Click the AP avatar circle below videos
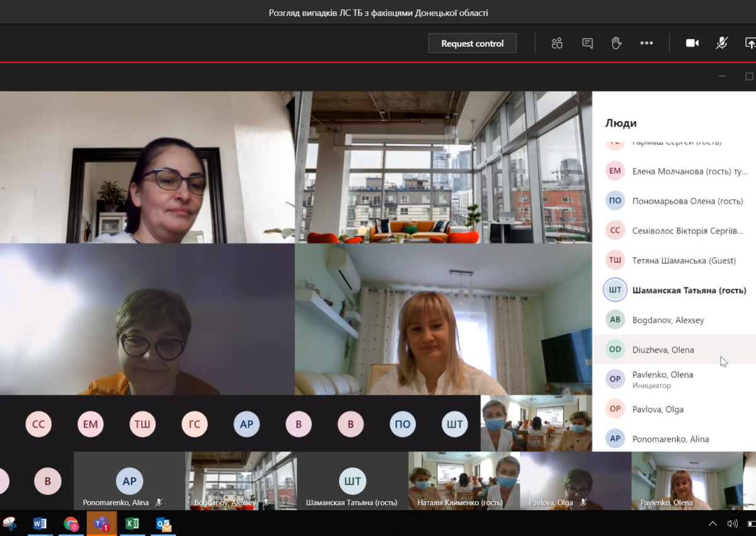This screenshot has height=536, width=756. (x=246, y=424)
